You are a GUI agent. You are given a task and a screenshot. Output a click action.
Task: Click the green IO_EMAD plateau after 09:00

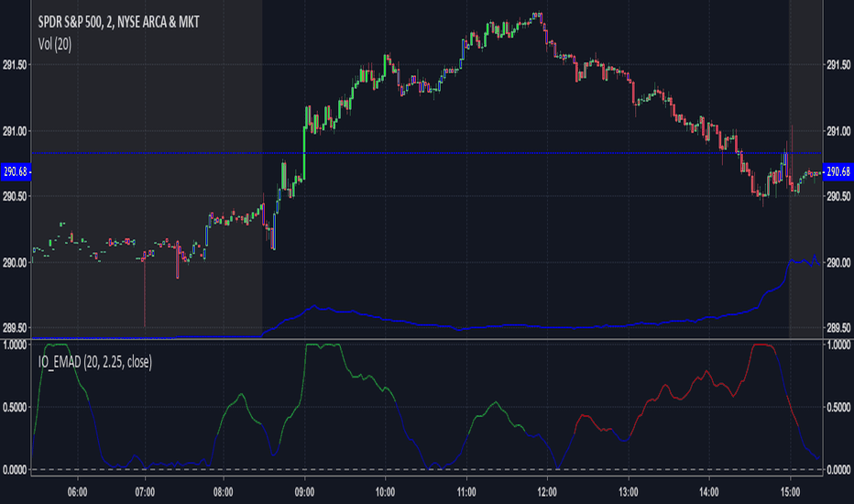[x=323, y=345]
